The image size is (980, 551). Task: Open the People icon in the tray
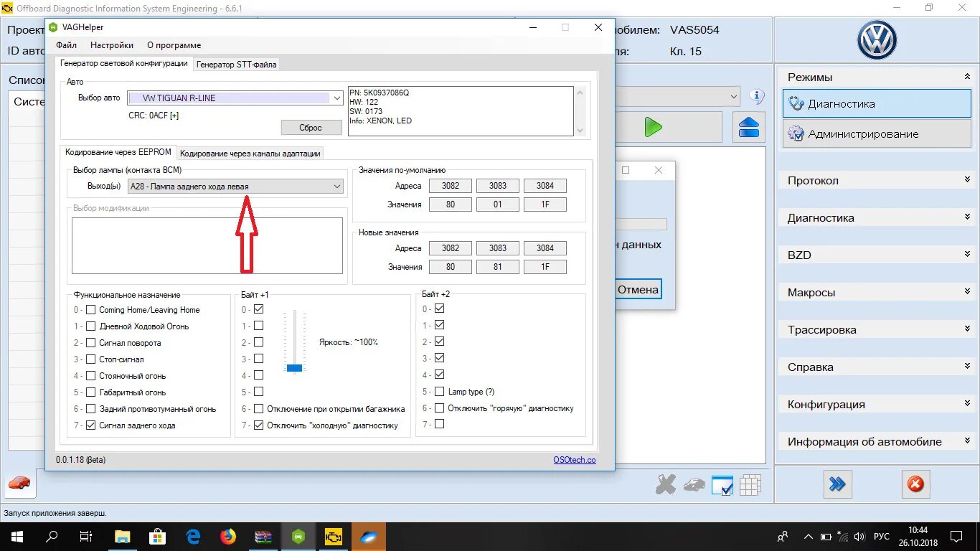[x=783, y=537]
